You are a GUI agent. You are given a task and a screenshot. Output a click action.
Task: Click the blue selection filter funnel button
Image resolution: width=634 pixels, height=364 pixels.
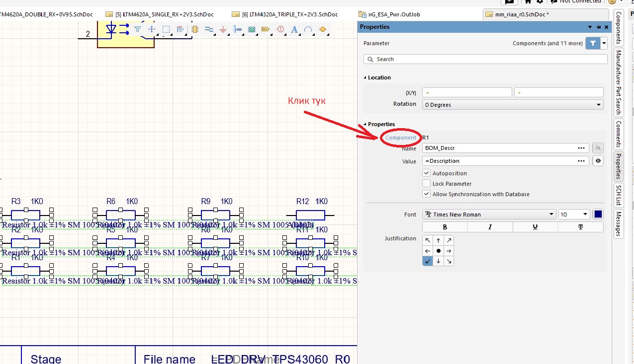click(593, 43)
